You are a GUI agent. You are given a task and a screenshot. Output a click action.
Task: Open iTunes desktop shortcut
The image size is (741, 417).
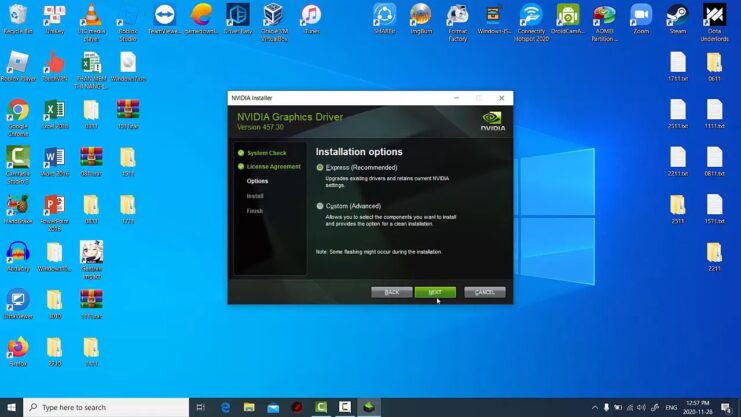click(x=311, y=20)
